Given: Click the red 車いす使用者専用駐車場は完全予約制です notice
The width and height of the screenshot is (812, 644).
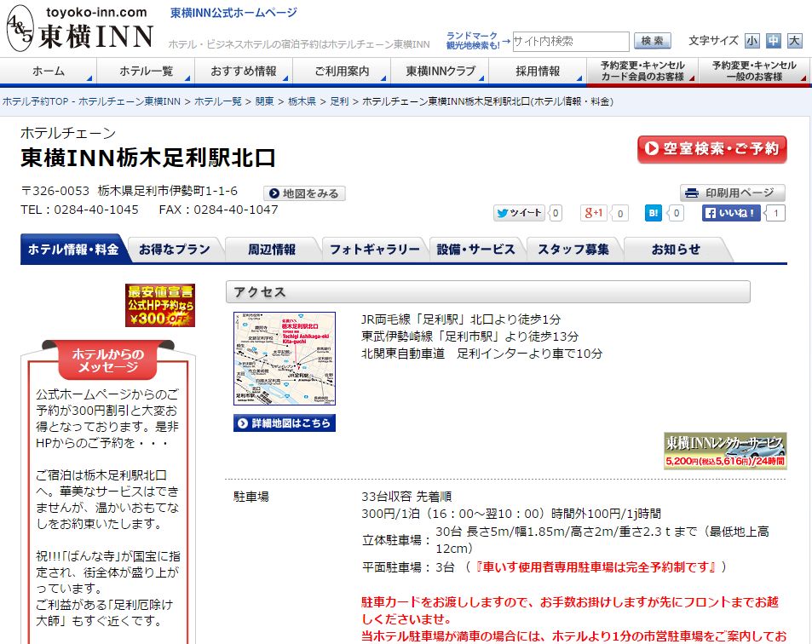Looking at the screenshot, I should coord(596,567).
